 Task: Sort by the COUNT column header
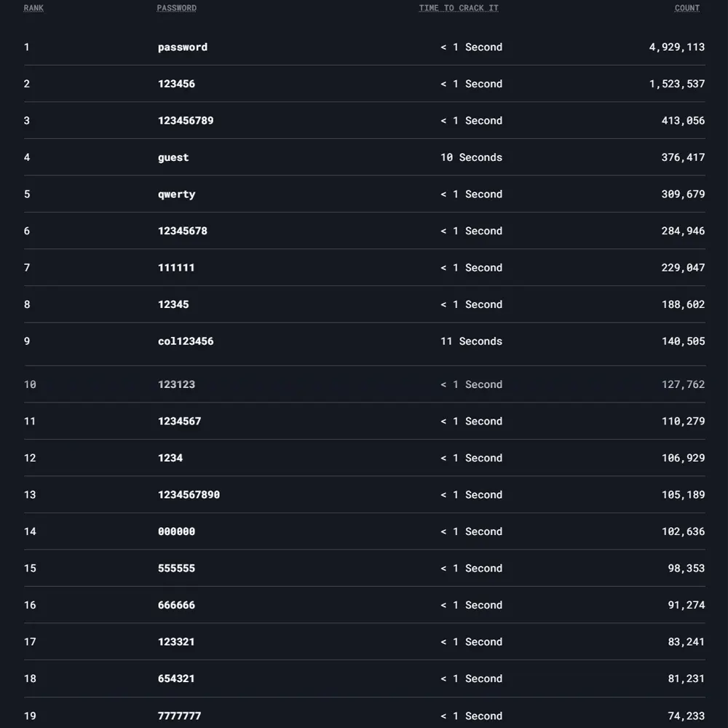687,8
